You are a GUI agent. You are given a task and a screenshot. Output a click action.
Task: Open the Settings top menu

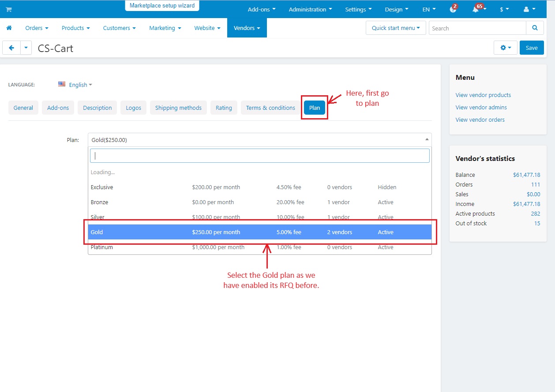point(358,9)
